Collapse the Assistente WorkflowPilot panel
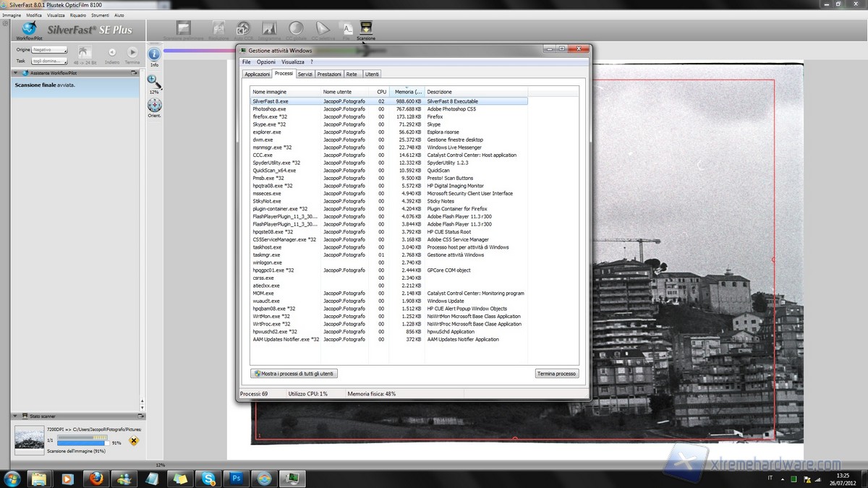Image resolution: width=868 pixels, height=488 pixels. (x=14, y=73)
